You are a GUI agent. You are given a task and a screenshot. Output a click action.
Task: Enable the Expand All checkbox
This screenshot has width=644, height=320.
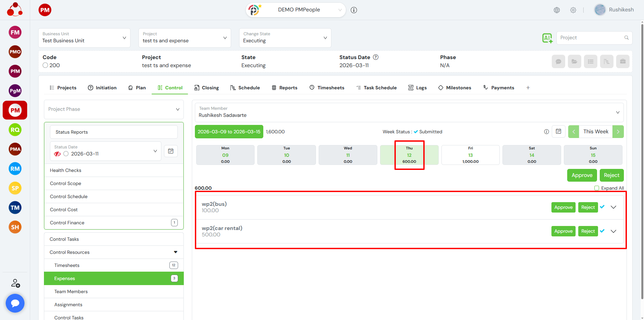(x=597, y=188)
